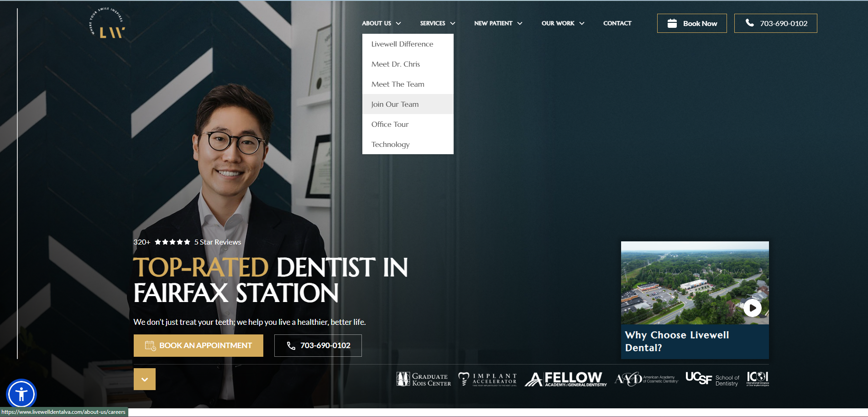Click the Implant Accelerator logo
The image size is (868, 417).
[x=487, y=379]
